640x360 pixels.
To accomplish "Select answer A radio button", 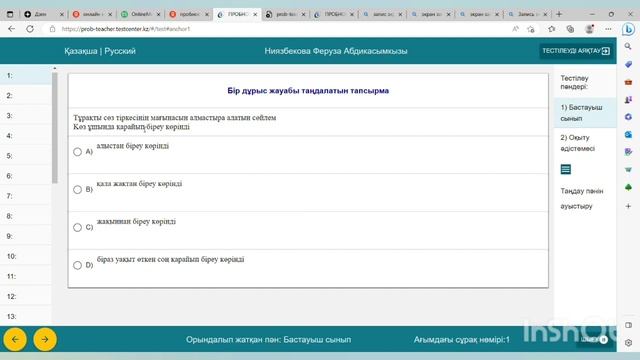I will click(x=78, y=152).
